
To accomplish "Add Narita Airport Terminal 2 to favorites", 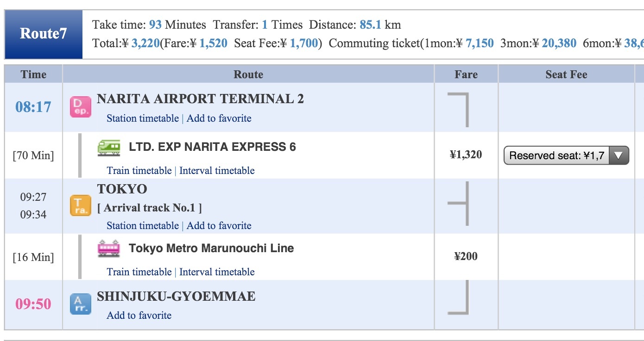I will [x=219, y=118].
